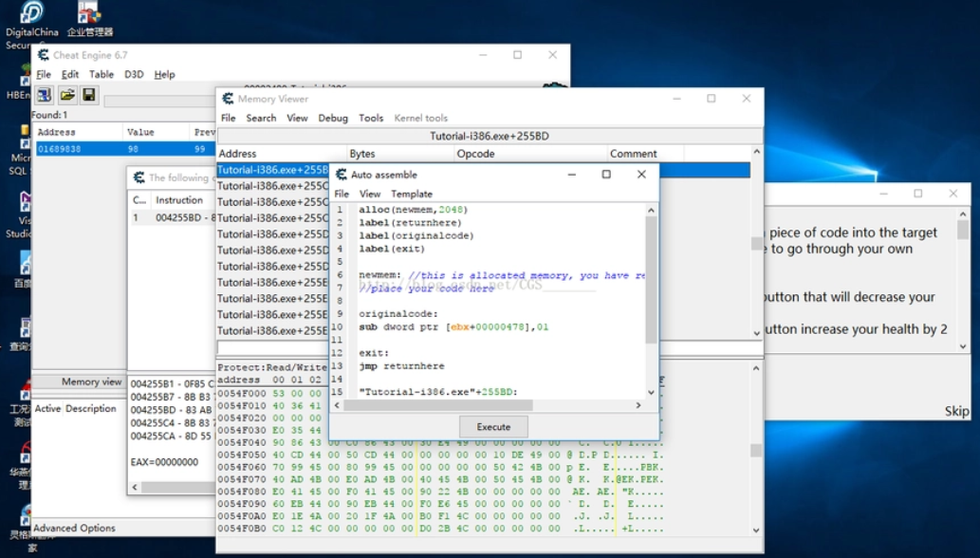
Task: Click the Cheat Engine title bar icon
Action: tap(43, 55)
